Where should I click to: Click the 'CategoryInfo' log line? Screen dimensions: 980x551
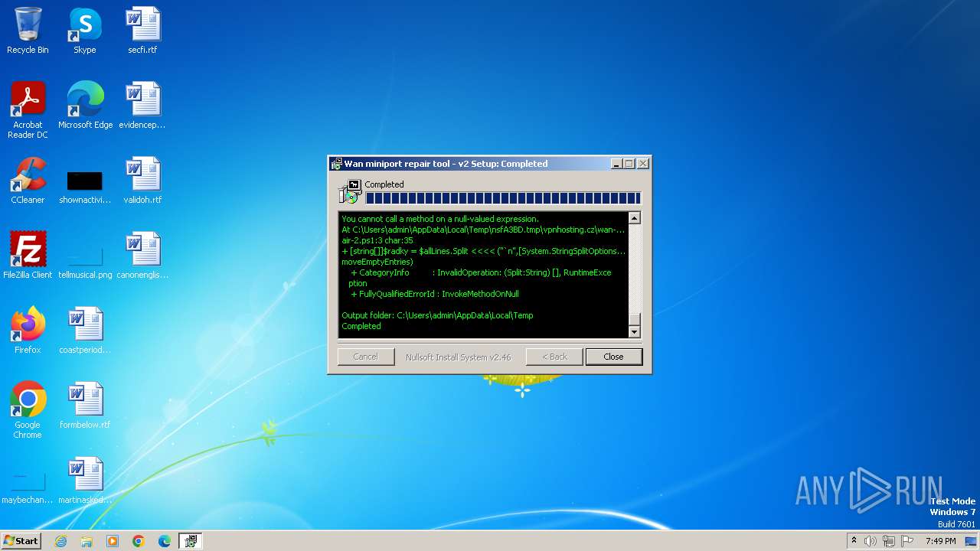click(x=481, y=272)
